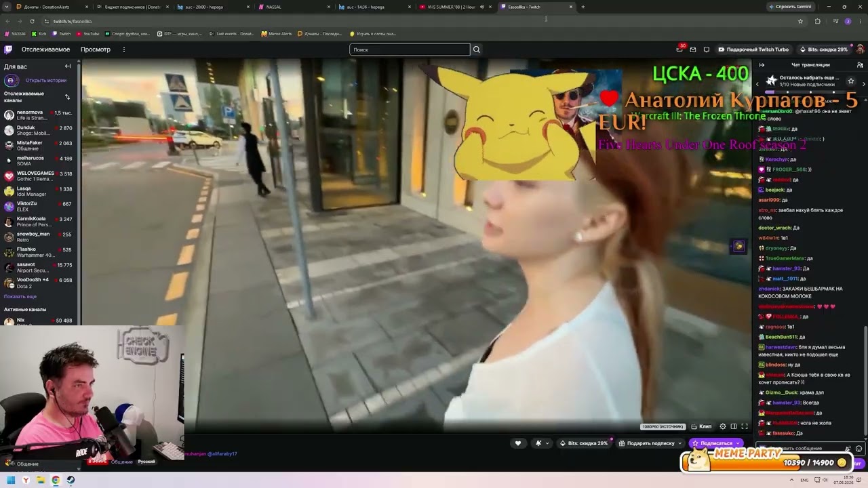This screenshot has height=488, width=868.
Task: Open the Meme Alerts bookmark
Action: [x=277, y=33]
